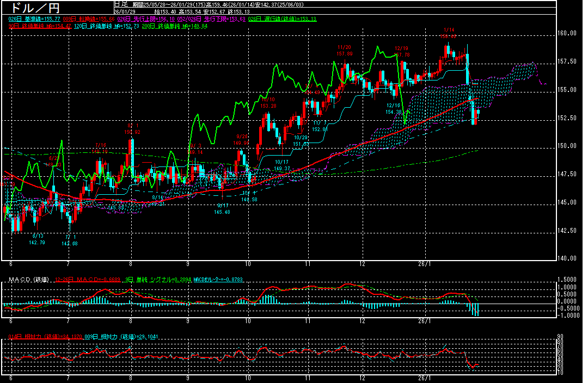Click the 009日 転換線 legend entry
This screenshot has height=383, width=588.
click(x=95, y=19)
